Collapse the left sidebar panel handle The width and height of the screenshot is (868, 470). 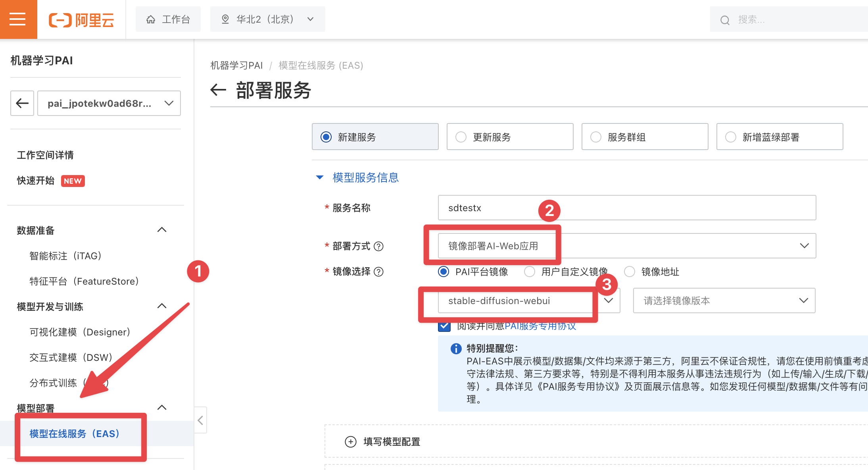[200, 420]
